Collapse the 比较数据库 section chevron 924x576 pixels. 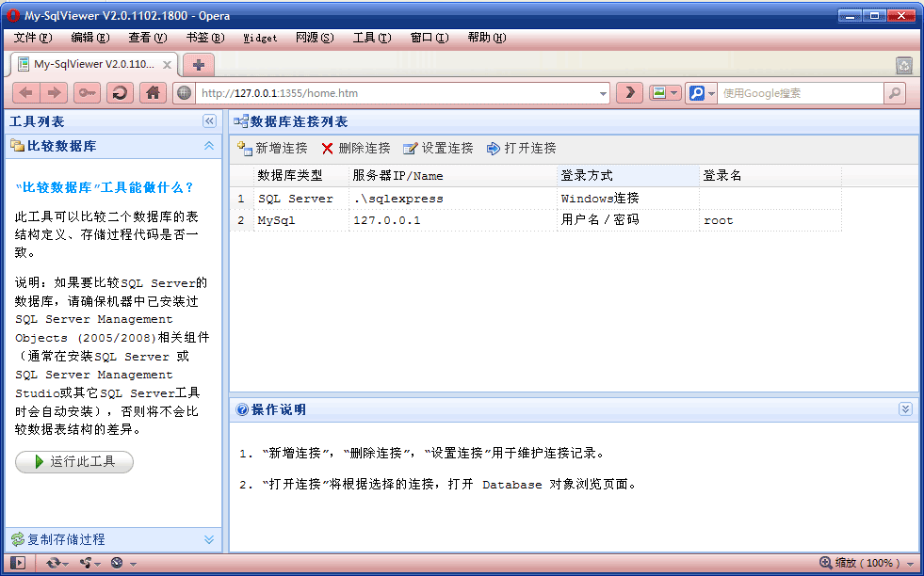click(208, 146)
